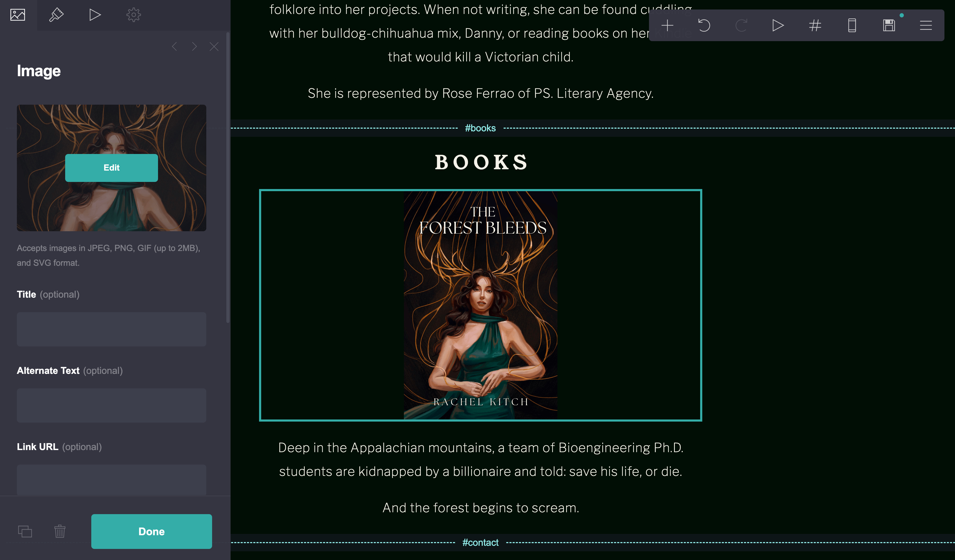Click the Edit button on image preview
This screenshot has width=955, height=560.
[111, 168]
